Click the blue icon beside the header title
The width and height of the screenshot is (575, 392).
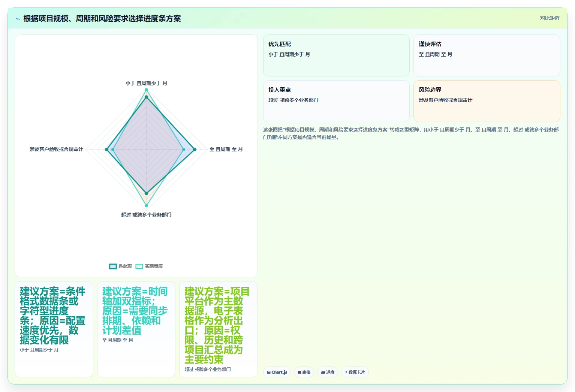pyautogui.click(x=18, y=19)
